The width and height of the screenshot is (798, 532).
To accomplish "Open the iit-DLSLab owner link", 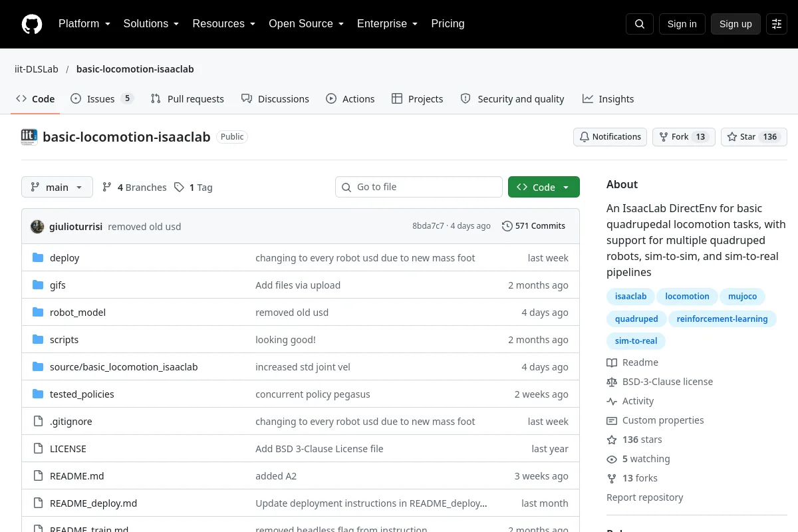I will coord(37,69).
